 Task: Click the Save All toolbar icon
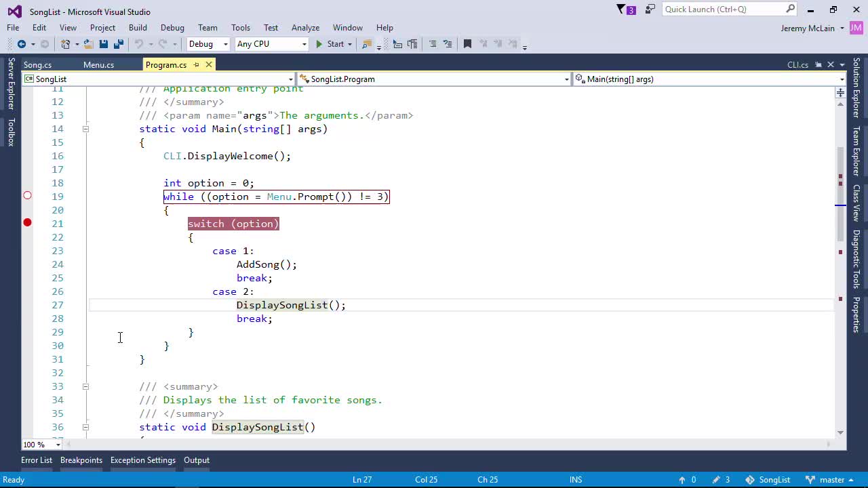click(118, 44)
